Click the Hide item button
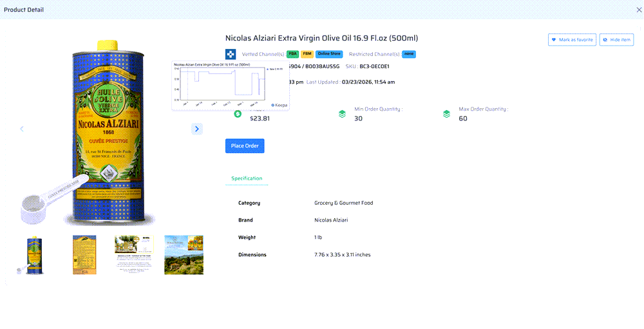644x329 pixels. (616, 40)
